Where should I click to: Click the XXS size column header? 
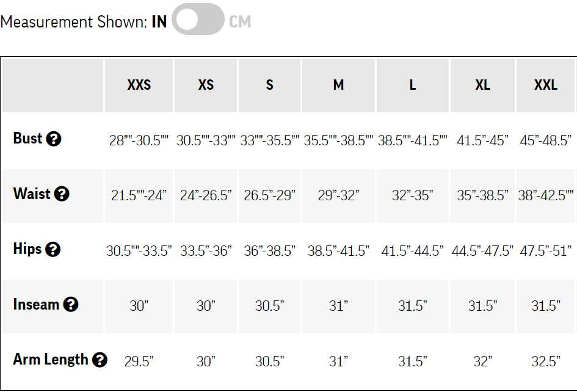139,85
